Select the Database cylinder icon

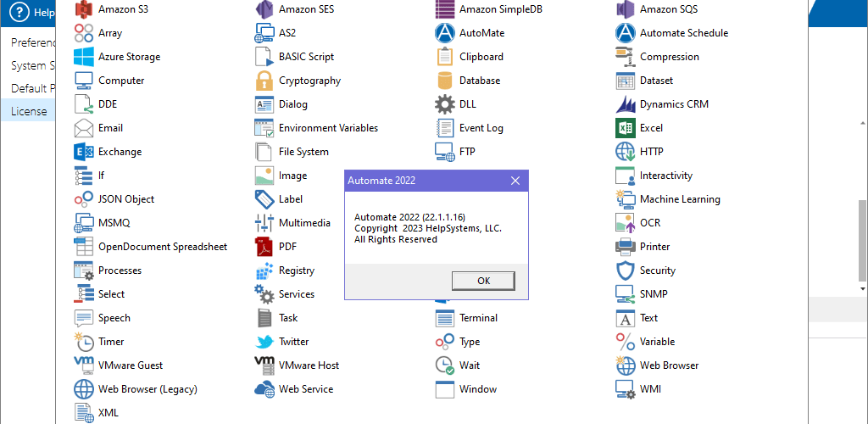[444, 81]
